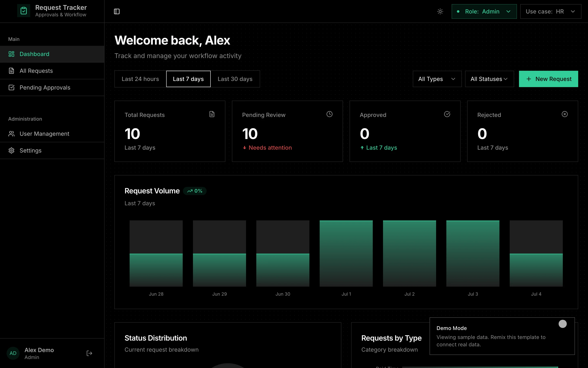Screen dimensions: 588x368
Task: Click the Pending Review value 10
Action: (250, 134)
